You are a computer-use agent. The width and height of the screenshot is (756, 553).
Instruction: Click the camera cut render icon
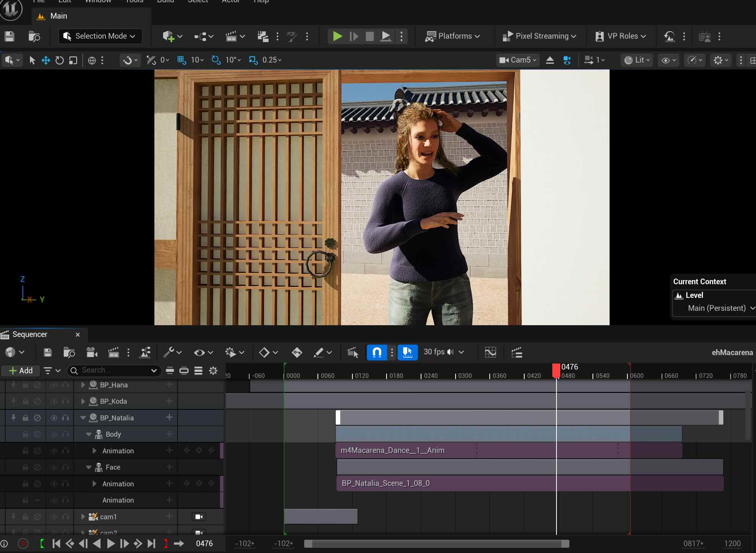coord(113,352)
